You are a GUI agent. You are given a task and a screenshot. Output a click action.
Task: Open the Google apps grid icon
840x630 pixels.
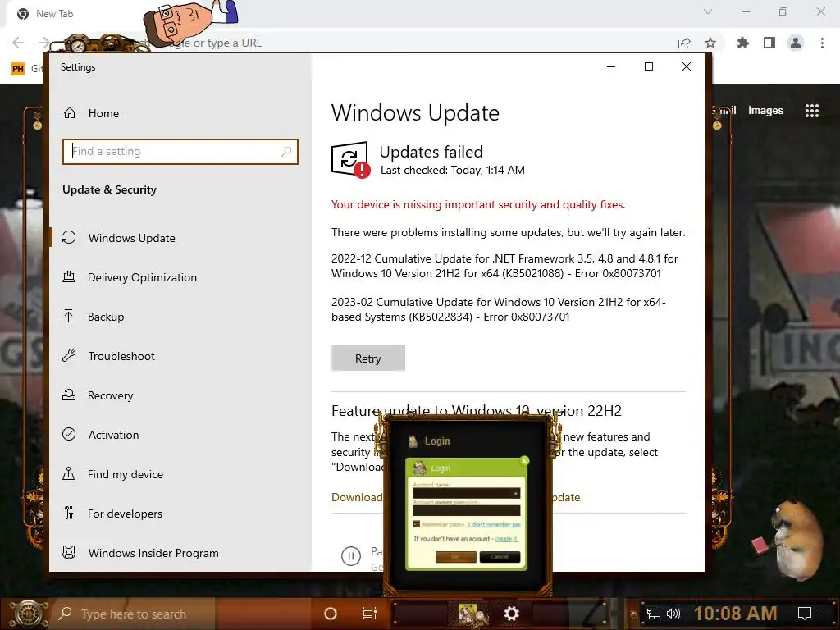812,111
